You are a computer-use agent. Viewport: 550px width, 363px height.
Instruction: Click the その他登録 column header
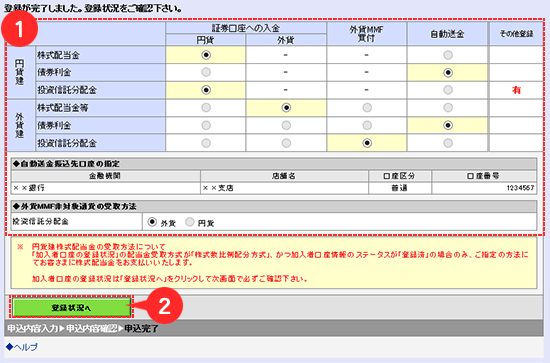coord(516,34)
